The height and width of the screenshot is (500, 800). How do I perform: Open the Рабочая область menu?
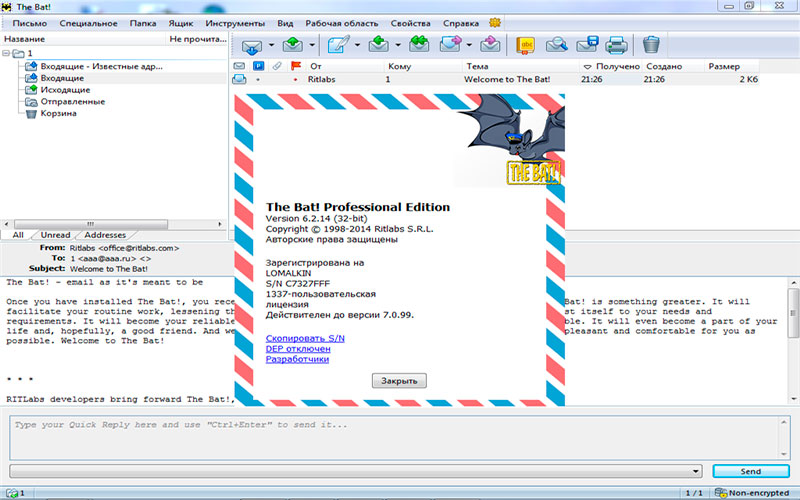pos(342,23)
